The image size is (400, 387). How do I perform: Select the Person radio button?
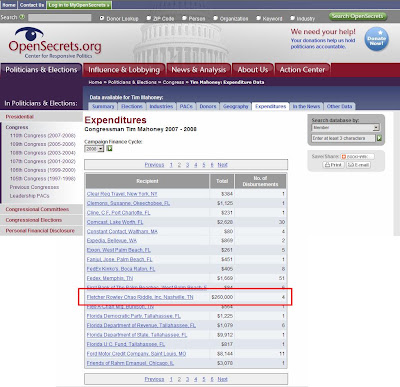click(184, 18)
